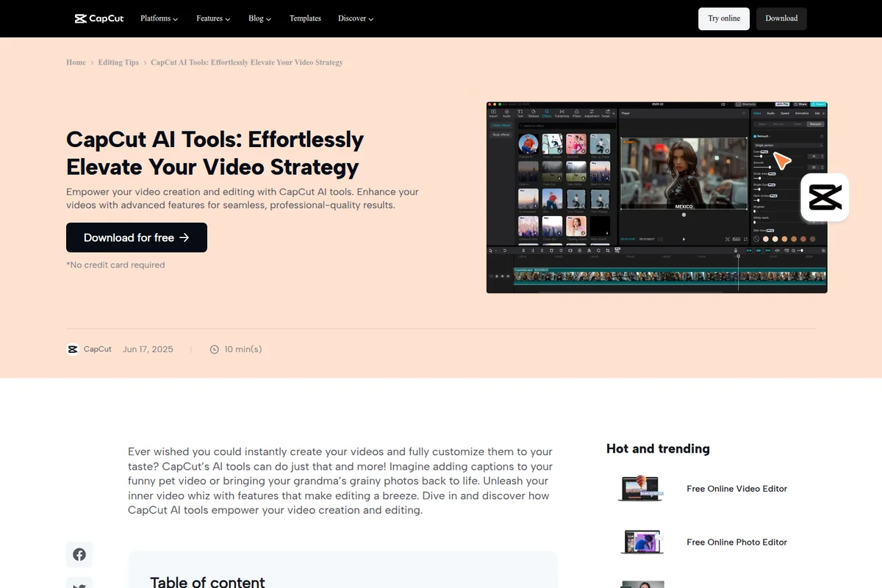The image size is (882, 588).
Task: Click the CapCut author avatar icon
Action: [x=73, y=349]
